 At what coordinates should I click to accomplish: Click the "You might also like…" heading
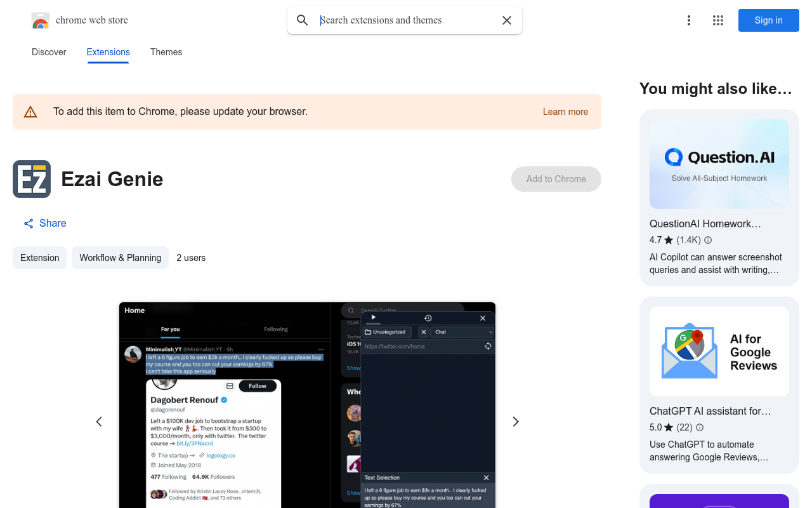(x=716, y=89)
